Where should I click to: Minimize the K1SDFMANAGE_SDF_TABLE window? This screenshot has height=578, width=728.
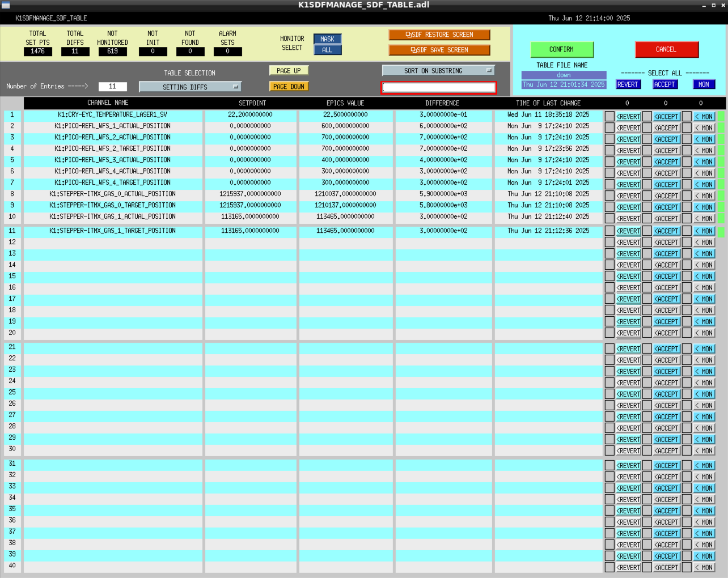point(704,5)
